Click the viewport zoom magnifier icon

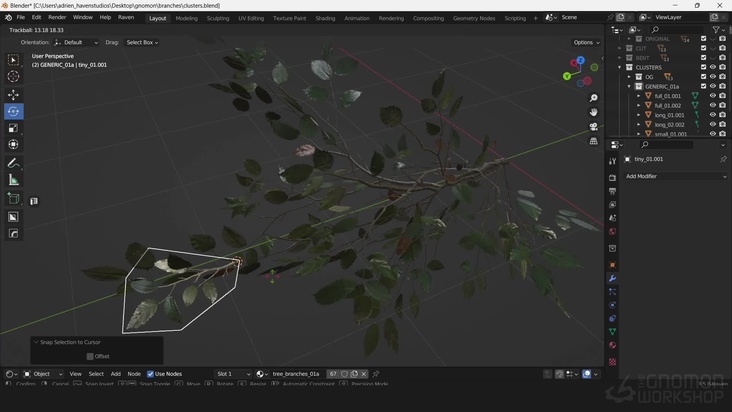593,98
